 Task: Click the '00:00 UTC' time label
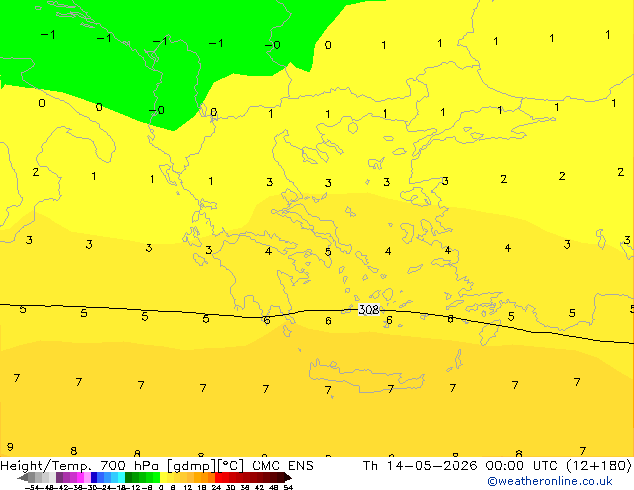(523, 466)
